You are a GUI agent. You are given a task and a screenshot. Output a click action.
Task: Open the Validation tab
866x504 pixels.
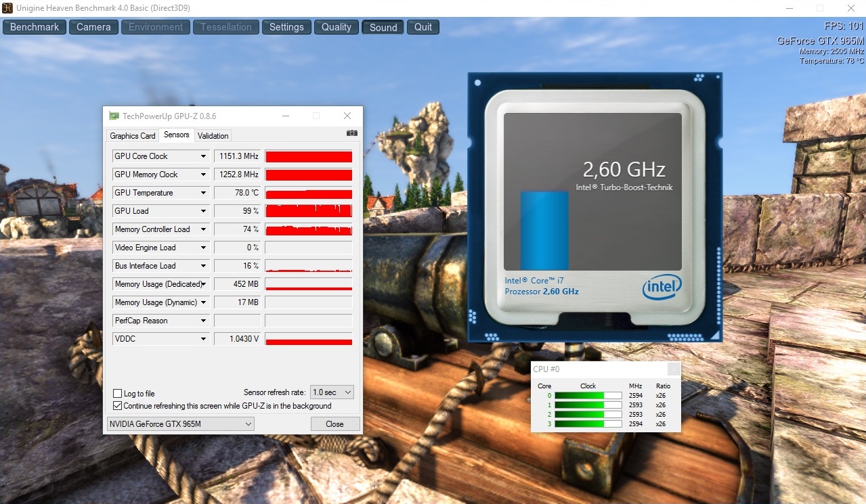[x=213, y=136]
